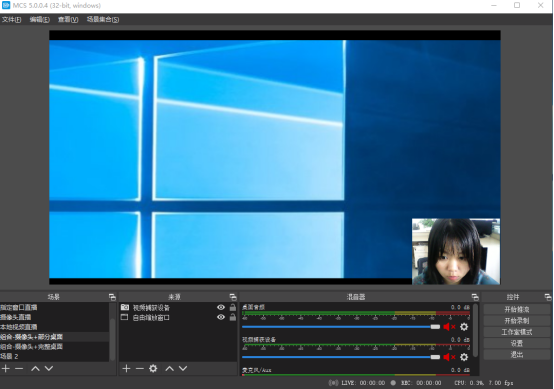Select scene 组合-摄像头+完整桌面

click(54, 347)
